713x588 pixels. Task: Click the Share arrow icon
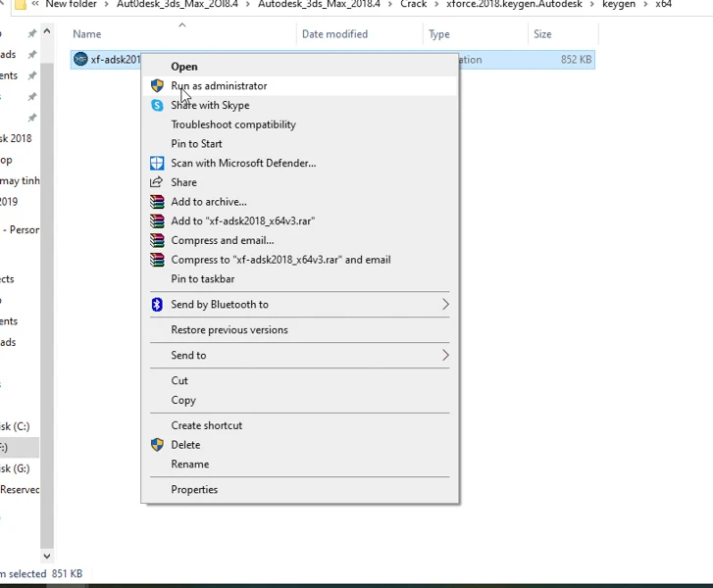156,182
